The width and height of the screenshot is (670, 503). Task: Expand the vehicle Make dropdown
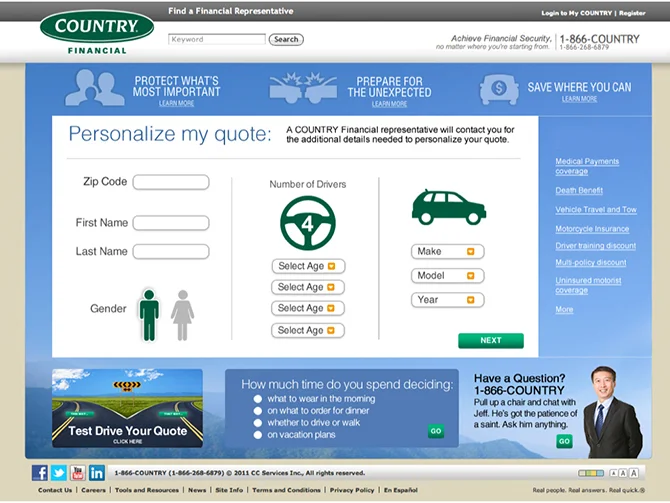[447, 251]
